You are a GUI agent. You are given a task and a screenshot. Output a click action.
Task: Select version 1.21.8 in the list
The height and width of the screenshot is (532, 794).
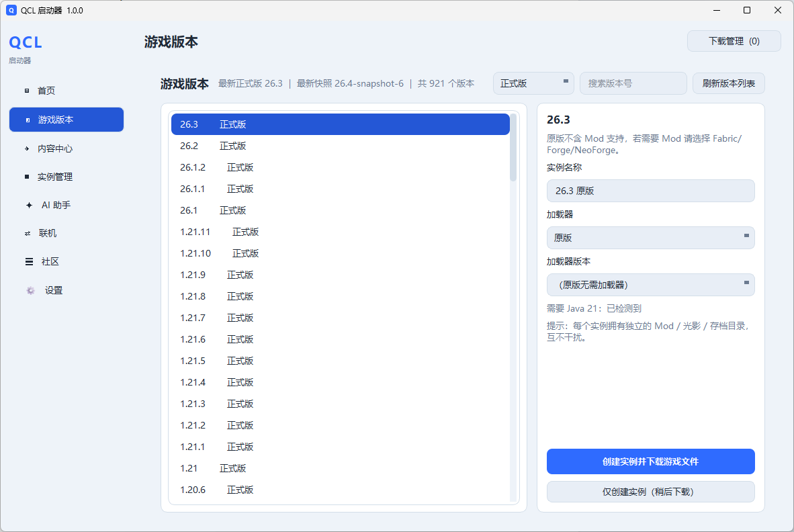[x=341, y=297]
